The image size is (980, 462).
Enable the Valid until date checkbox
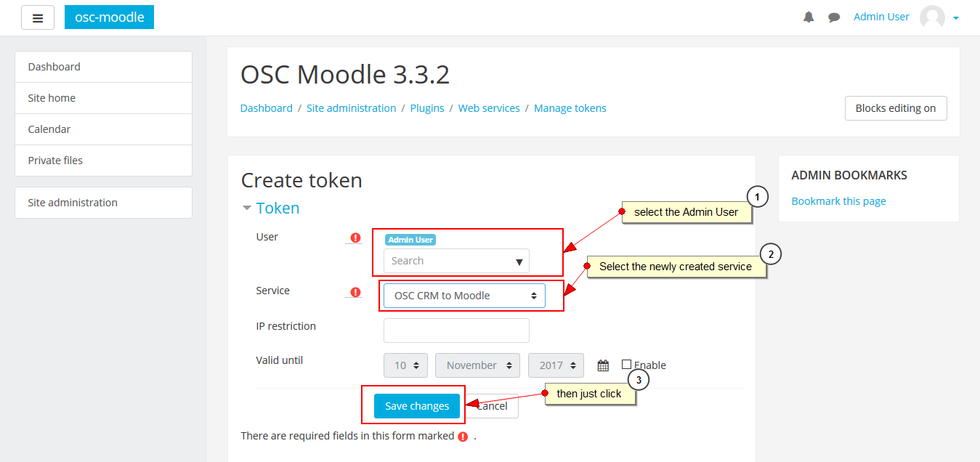tap(626, 365)
